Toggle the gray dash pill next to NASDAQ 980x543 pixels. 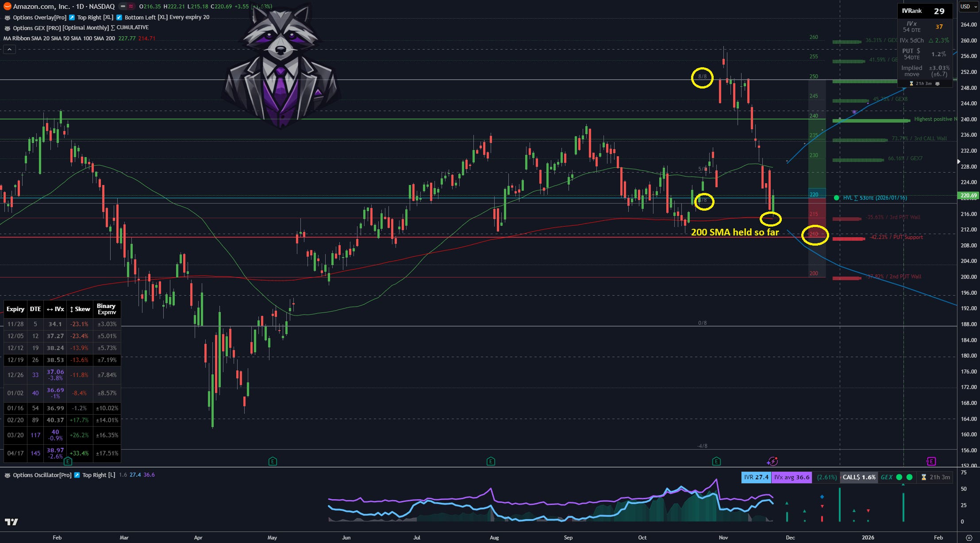[x=123, y=7]
